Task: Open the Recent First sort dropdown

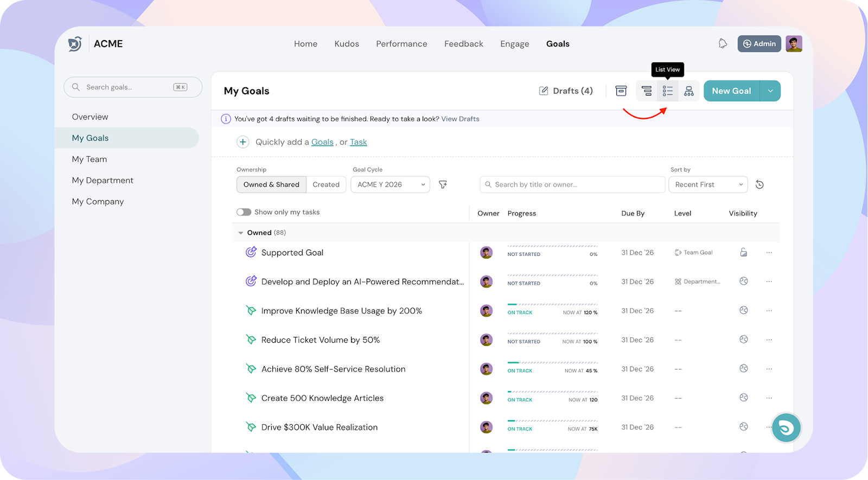Action: click(x=708, y=184)
